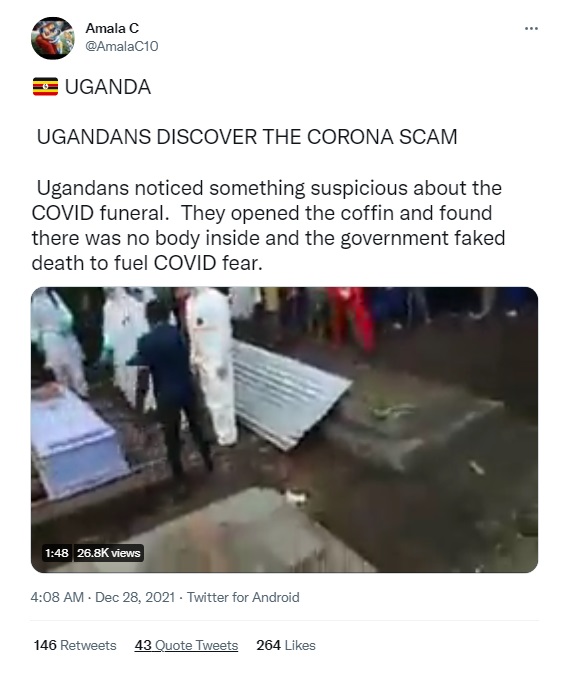The image size is (564, 676).
Task: Open the @AmalaC10 handle link
Action: pyautogui.click(x=122, y=46)
